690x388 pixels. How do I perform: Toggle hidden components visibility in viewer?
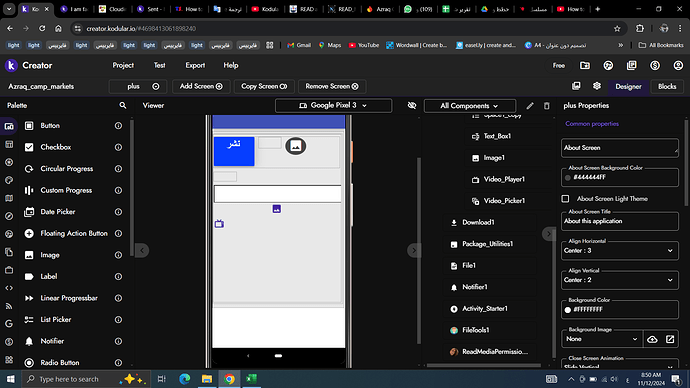click(412, 106)
